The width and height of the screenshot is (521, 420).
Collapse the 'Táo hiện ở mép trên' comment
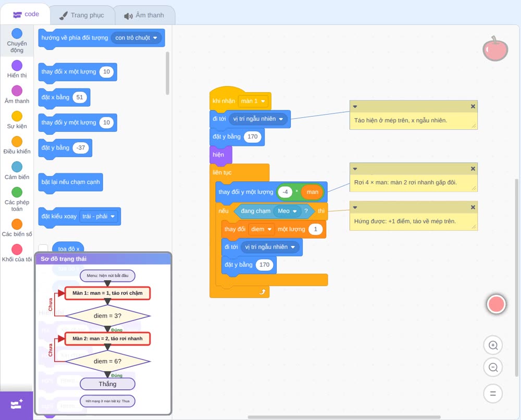[355, 107]
